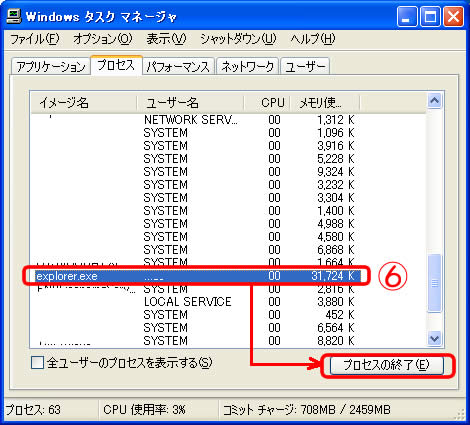Click the プロセスの終了(E) button

point(387,365)
